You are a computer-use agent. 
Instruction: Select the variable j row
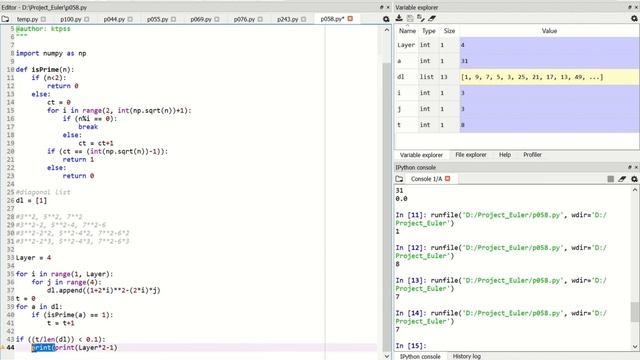coord(517,109)
